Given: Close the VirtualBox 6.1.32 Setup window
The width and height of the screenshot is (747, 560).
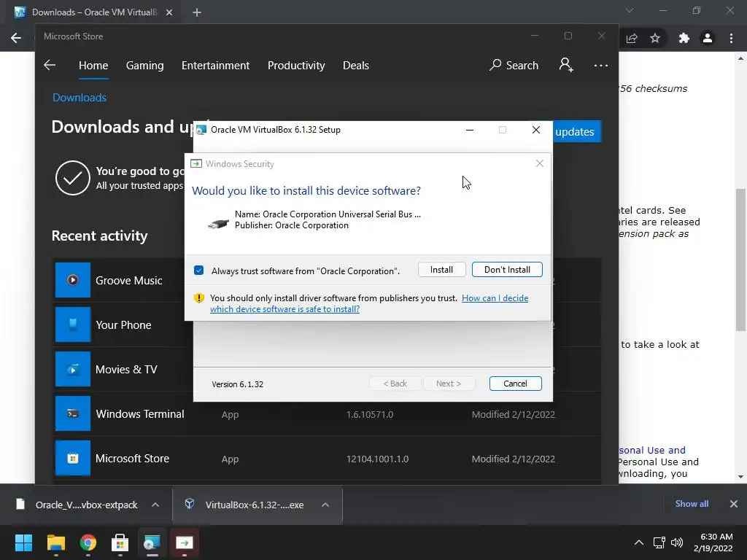Looking at the screenshot, I should [536, 130].
